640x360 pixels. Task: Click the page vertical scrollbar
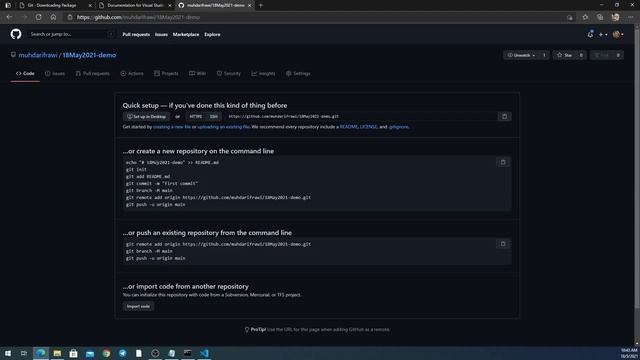637,167
